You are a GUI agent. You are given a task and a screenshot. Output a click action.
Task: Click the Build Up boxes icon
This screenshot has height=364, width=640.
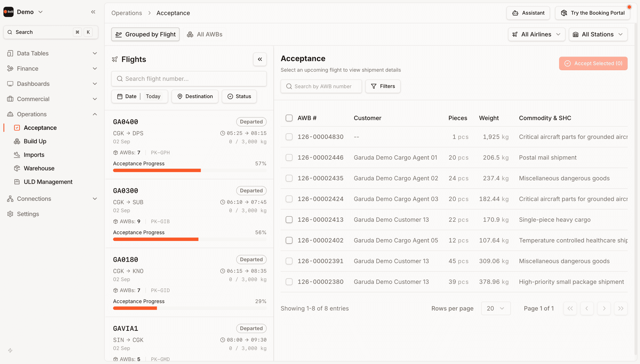17,141
